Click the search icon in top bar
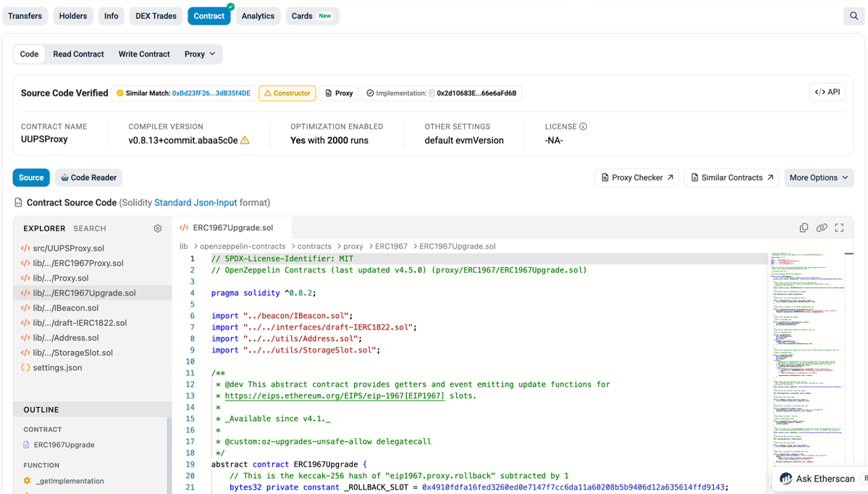Screen dimensions: 868x494 pyautogui.click(x=854, y=15)
